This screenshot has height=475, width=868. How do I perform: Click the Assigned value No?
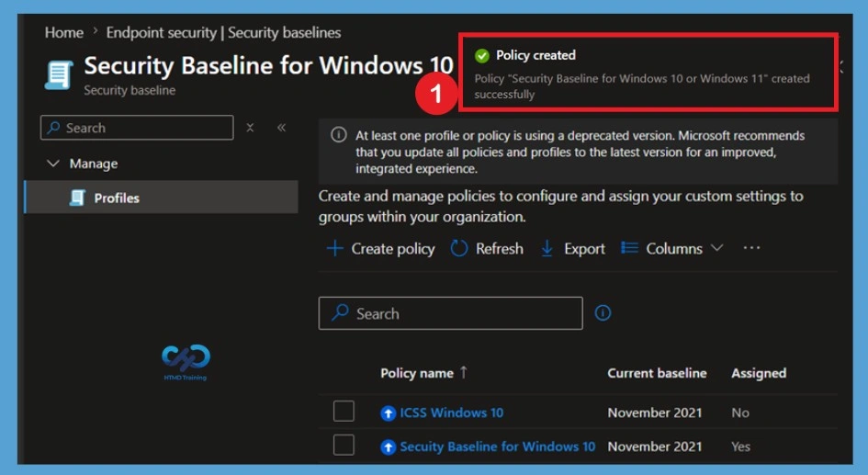click(x=740, y=413)
